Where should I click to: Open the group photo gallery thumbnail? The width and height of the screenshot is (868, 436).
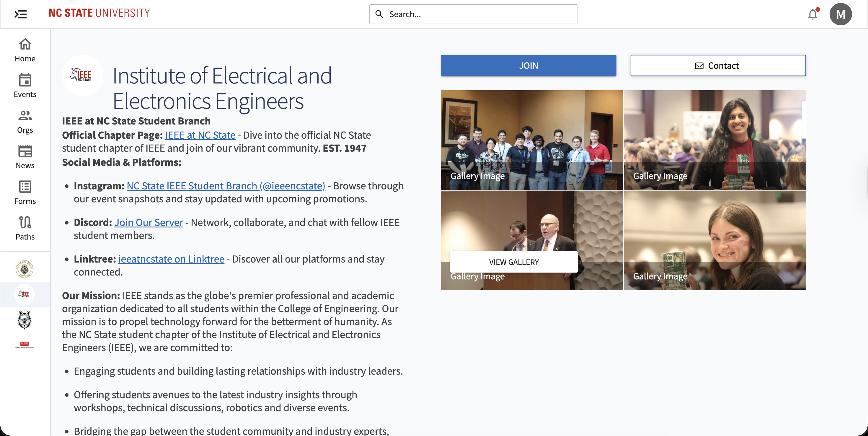point(532,140)
